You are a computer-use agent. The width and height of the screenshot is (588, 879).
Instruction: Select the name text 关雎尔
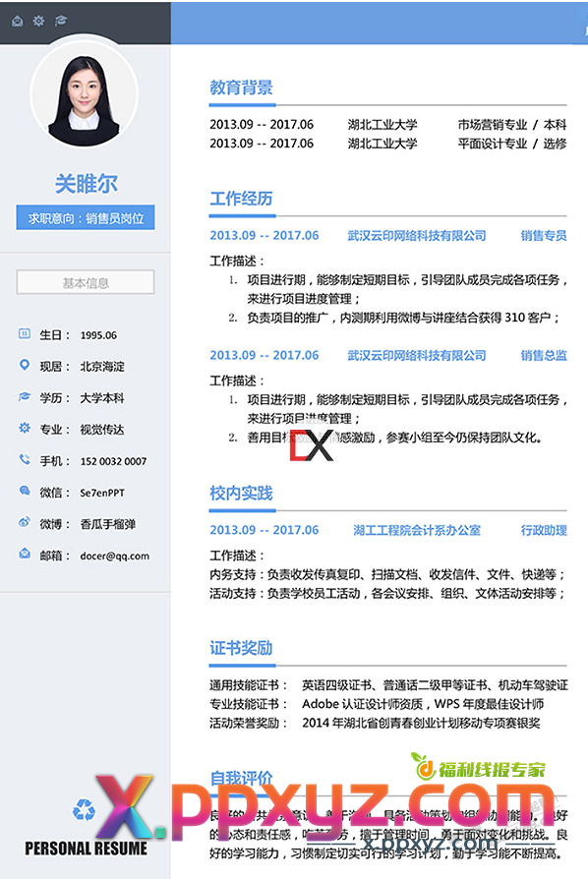(86, 183)
